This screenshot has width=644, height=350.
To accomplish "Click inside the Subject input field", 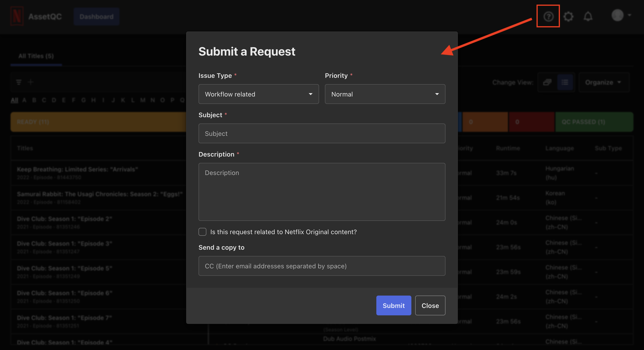I will coord(322,133).
